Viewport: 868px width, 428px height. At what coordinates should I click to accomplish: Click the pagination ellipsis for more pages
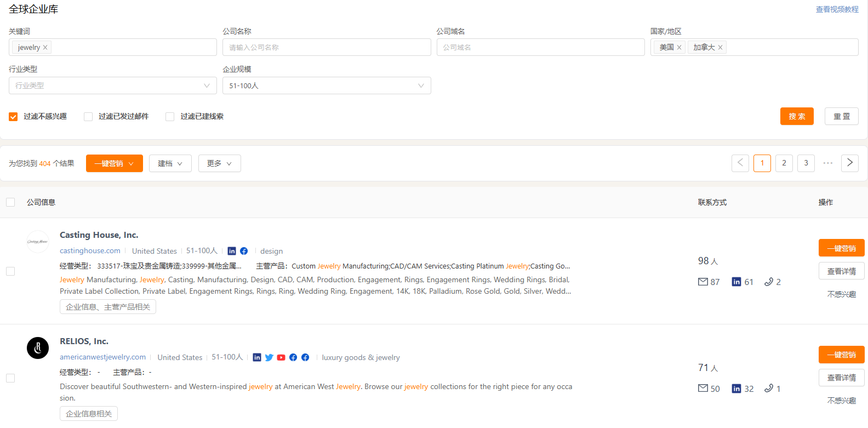(828, 163)
